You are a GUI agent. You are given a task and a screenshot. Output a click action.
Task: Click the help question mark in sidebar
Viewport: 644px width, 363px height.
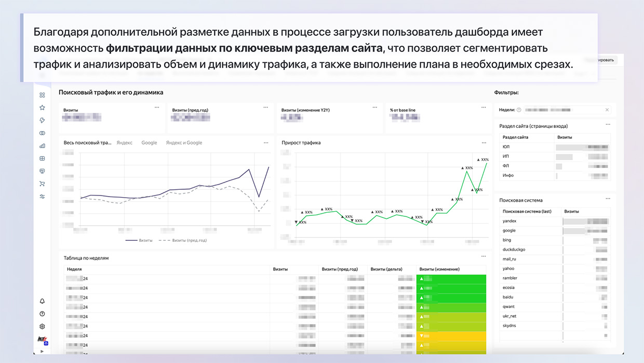click(42, 314)
